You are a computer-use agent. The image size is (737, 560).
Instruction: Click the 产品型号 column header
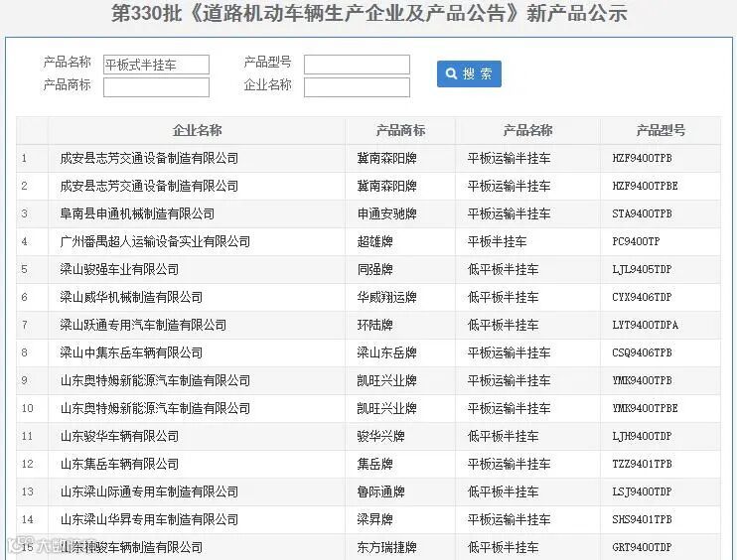661,130
